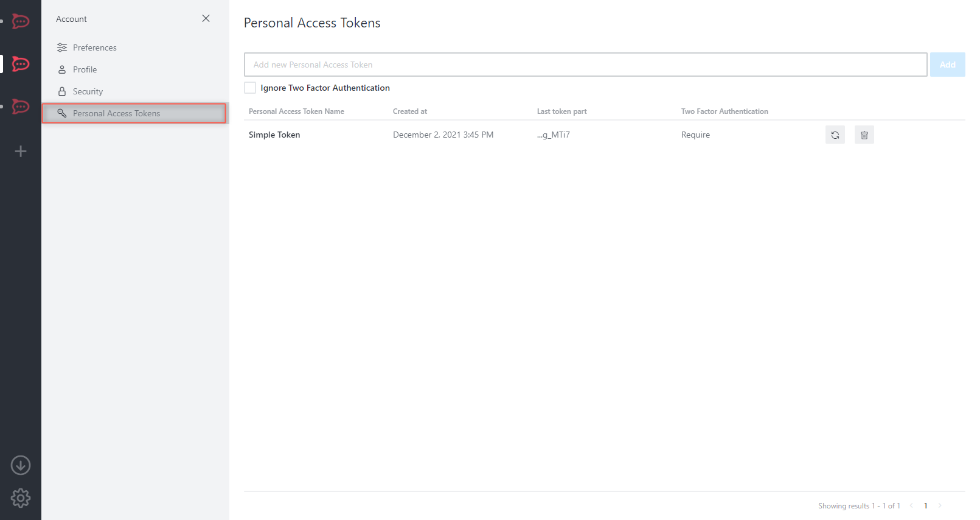Viewport: 980px width, 520px height.
Task: Click Showing results 1 - 1 of 1 text
Action: click(x=859, y=505)
